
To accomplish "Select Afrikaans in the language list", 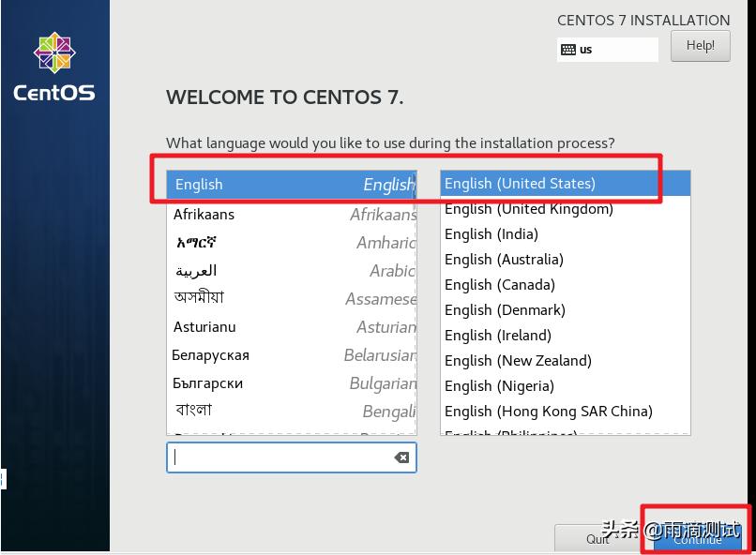I will pos(291,215).
